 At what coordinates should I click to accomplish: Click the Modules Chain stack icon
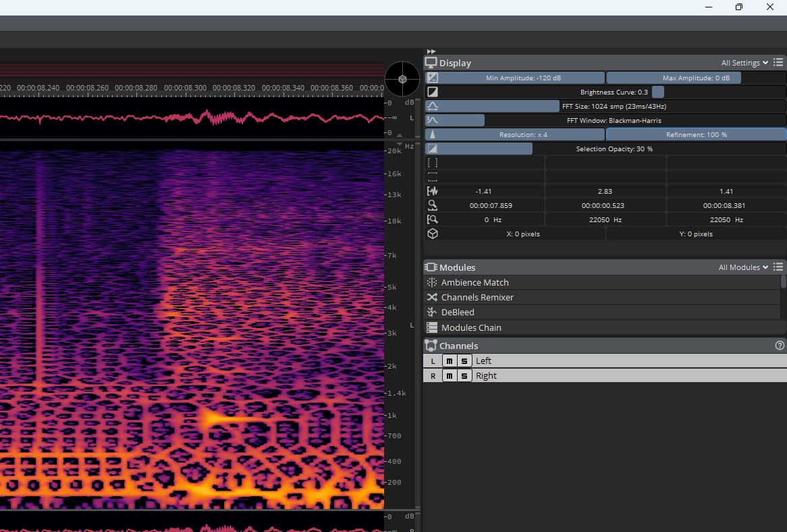click(x=432, y=327)
